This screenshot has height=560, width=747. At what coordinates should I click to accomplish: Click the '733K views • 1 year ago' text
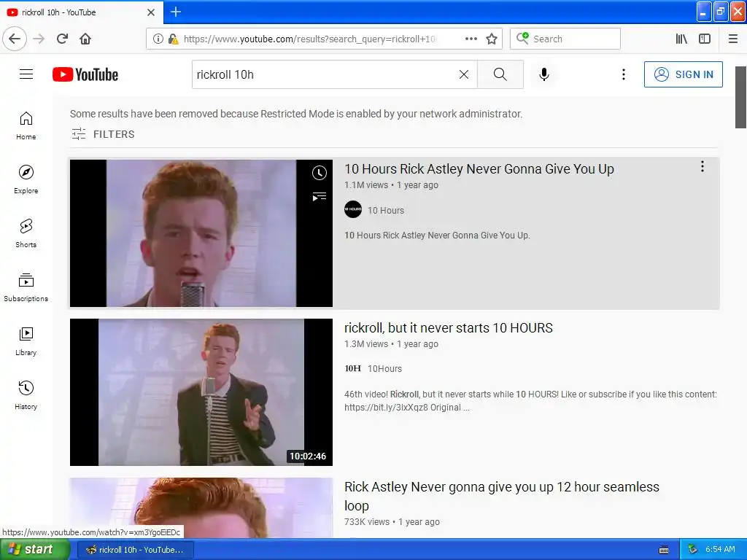[x=392, y=522]
